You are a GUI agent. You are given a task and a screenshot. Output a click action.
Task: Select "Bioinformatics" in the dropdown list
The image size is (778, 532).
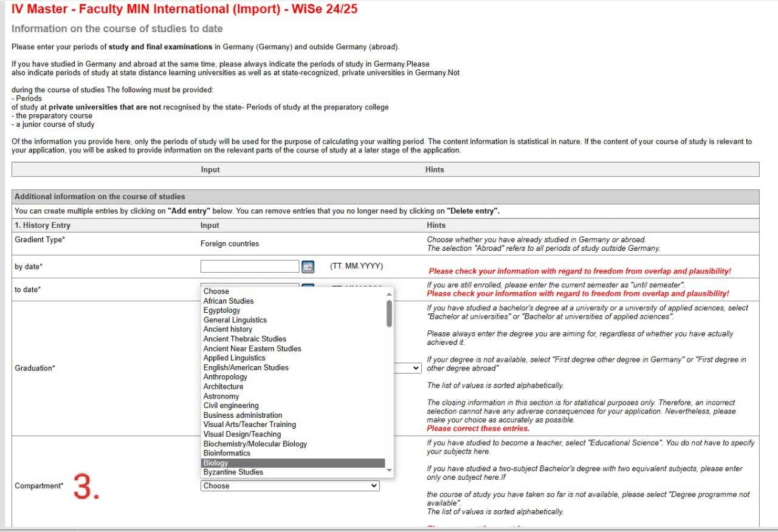(226, 453)
